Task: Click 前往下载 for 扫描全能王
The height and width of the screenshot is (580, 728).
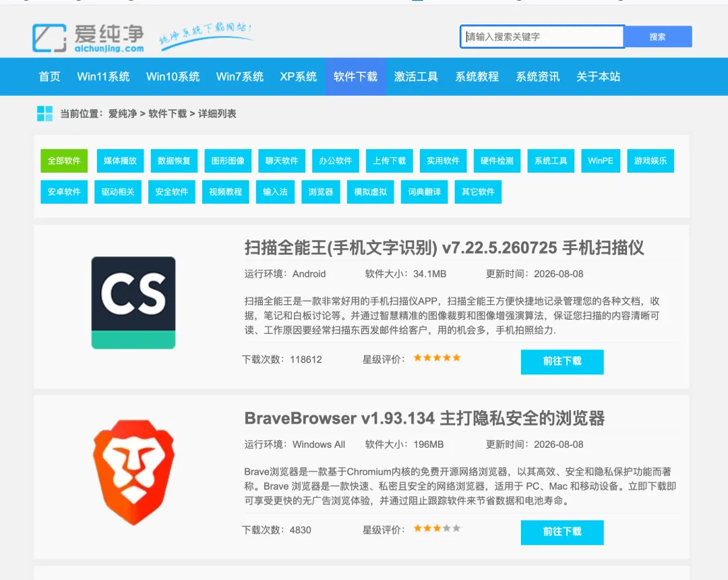Action: (x=562, y=361)
